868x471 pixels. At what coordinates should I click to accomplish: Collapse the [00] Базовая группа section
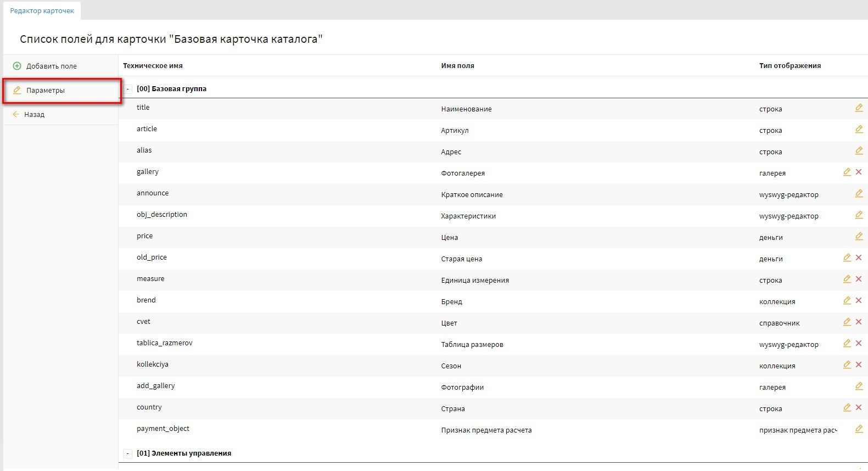click(128, 89)
